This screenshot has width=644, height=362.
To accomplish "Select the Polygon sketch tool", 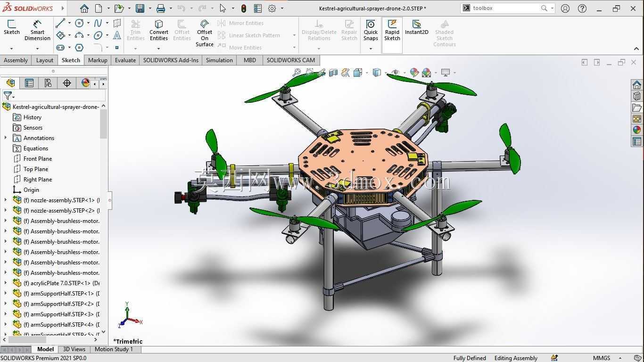I will (79, 48).
